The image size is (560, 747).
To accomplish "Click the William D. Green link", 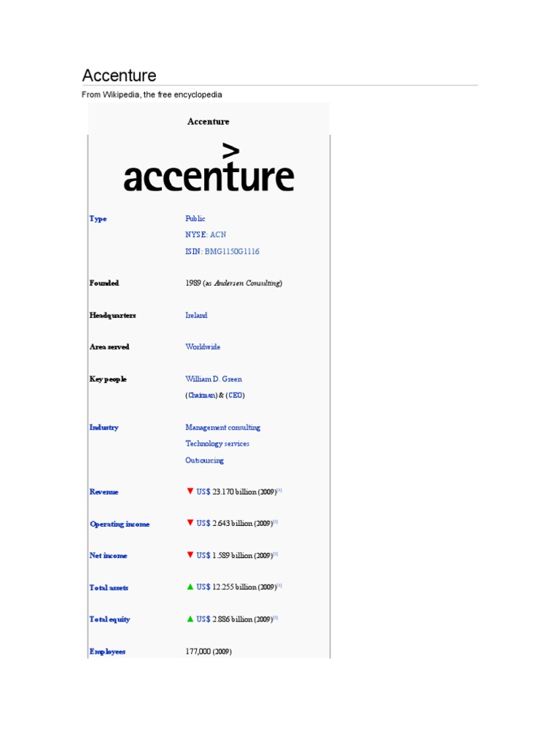I will [x=214, y=379].
